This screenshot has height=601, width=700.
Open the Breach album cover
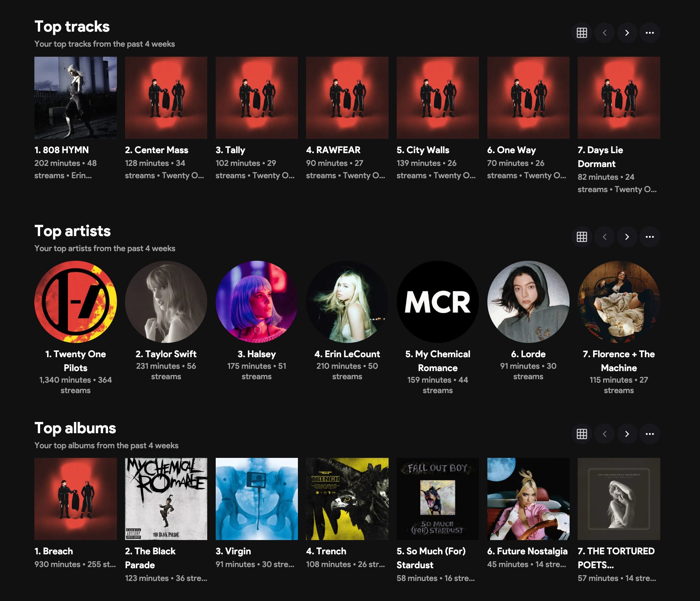[76, 499]
